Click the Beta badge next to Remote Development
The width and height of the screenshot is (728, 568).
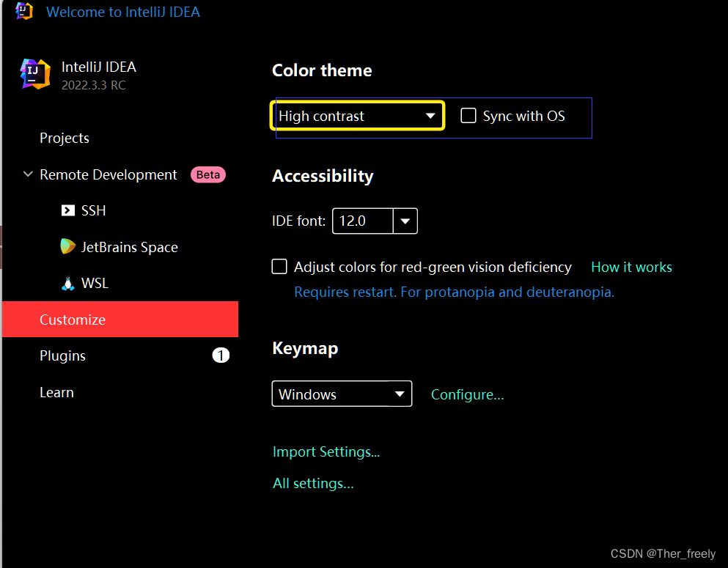tap(208, 174)
